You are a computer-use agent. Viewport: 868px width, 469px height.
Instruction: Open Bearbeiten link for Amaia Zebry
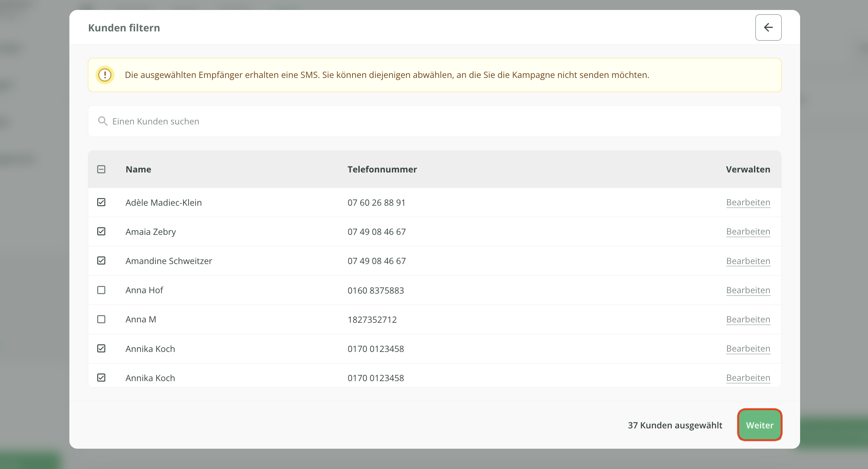pos(748,232)
